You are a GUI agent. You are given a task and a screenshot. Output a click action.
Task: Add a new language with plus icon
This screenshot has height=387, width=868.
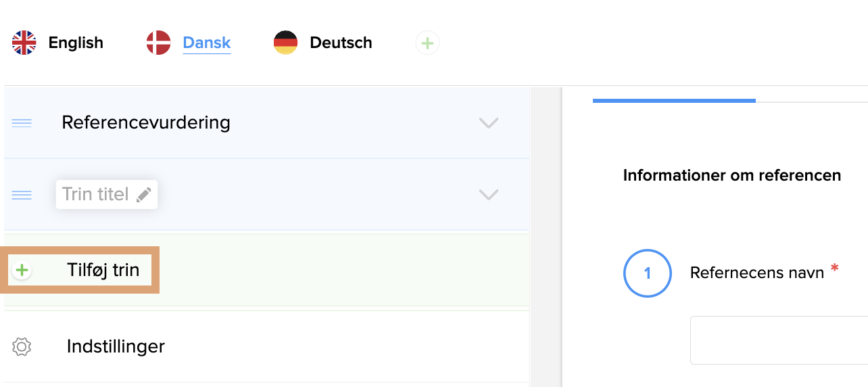(427, 43)
